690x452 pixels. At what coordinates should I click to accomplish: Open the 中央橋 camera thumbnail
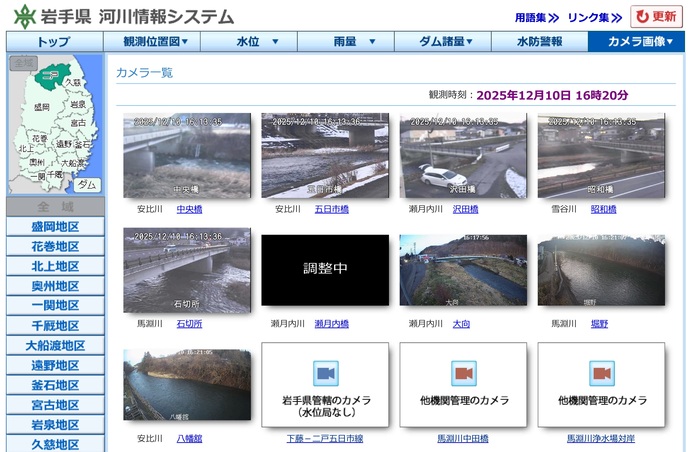187,155
